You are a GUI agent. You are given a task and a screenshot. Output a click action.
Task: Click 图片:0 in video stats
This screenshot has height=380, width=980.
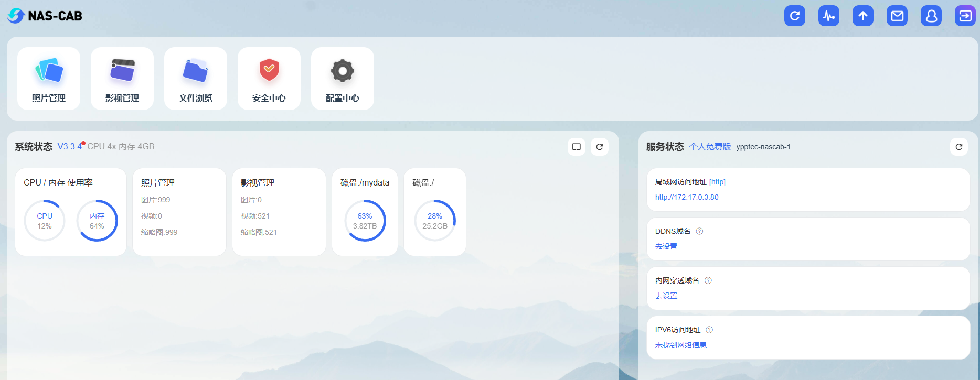(x=251, y=200)
